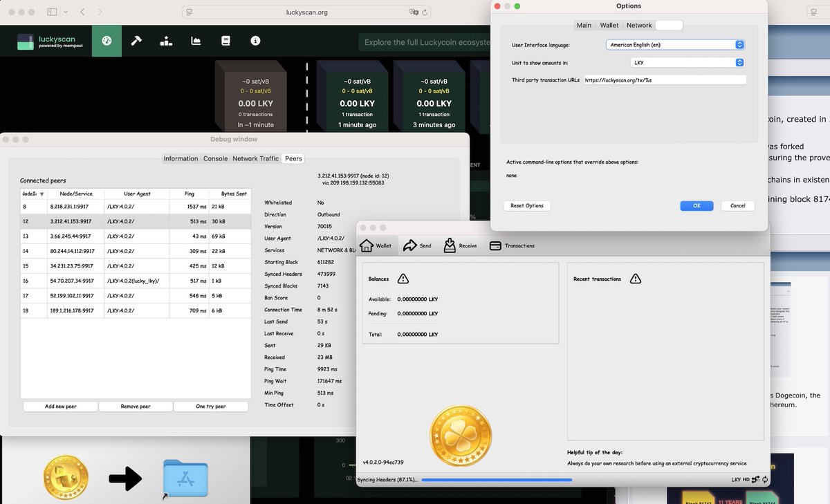Image resolution: width=830 pixels, height=504 pixels.
Task: Reload the luckyscan.org page
Action: 425,12
